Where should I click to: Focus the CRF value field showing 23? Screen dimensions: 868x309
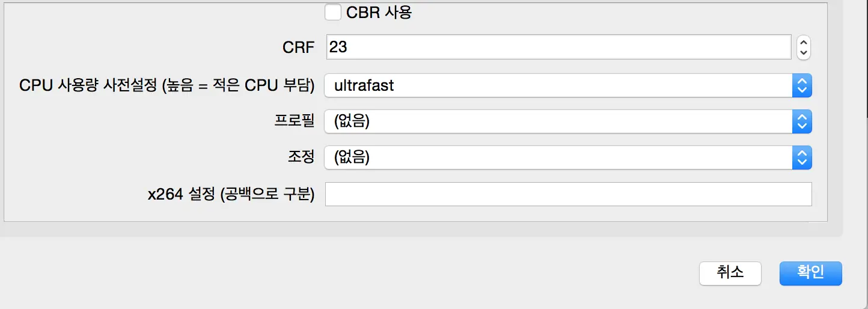click(559, 47)
